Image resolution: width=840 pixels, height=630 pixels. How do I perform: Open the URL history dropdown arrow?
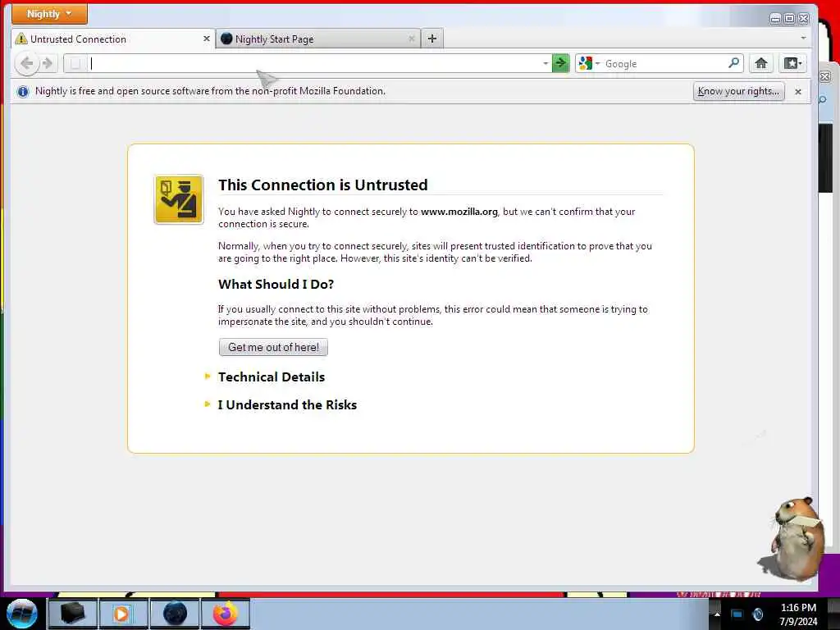coord(546,64)
